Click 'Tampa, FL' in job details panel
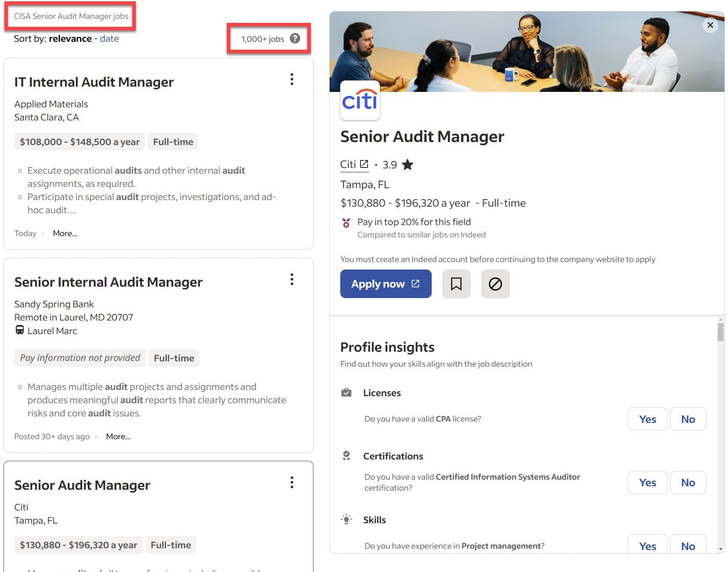Image resolution: width=728 pixels, height=572 pixels. pos(365,185)
